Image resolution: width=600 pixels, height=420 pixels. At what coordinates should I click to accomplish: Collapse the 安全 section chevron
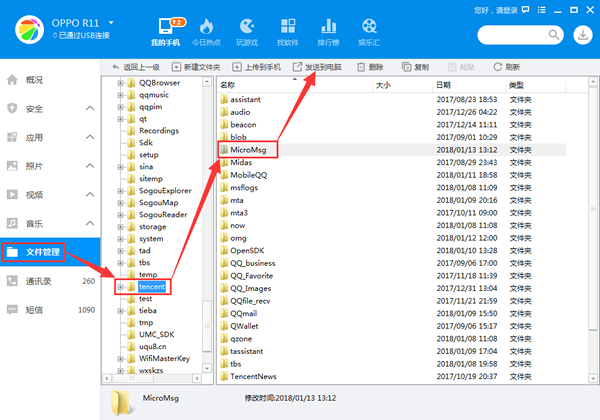click(x=90, y=109)
